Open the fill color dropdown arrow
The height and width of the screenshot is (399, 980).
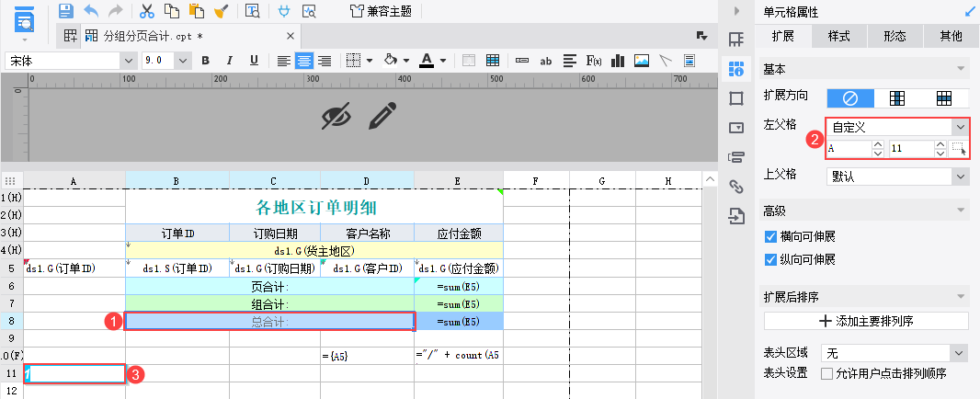(406, 61)
